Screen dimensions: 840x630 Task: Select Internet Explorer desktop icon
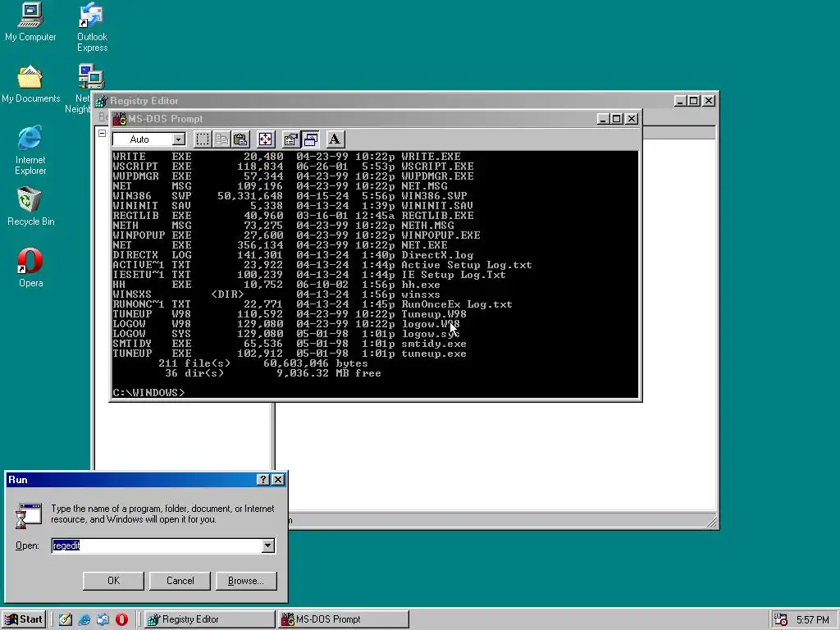click(30, 151)
